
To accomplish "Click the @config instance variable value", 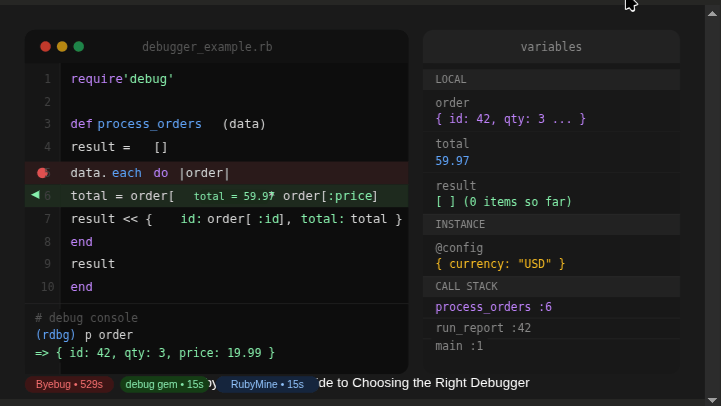I will 500,264.
